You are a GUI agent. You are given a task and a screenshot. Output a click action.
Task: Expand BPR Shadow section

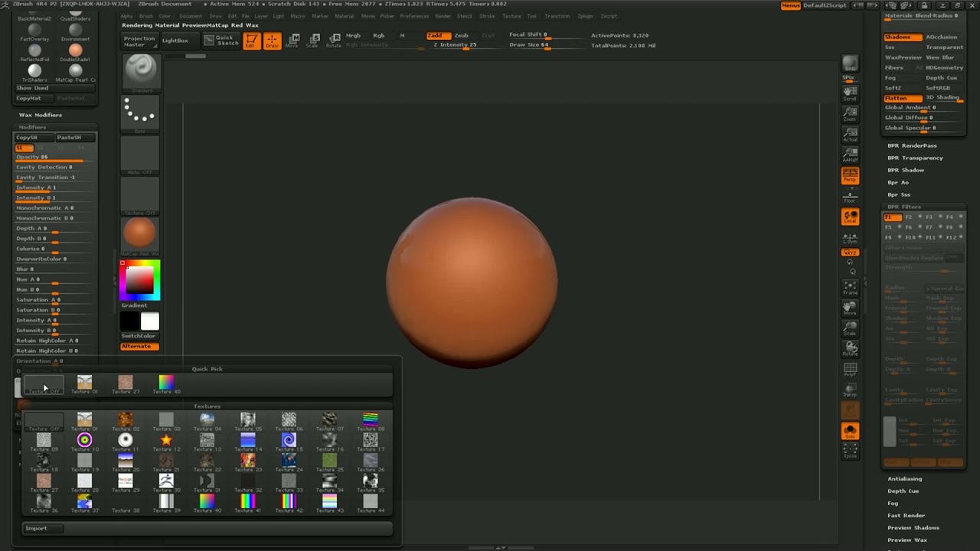coord(906,170)
